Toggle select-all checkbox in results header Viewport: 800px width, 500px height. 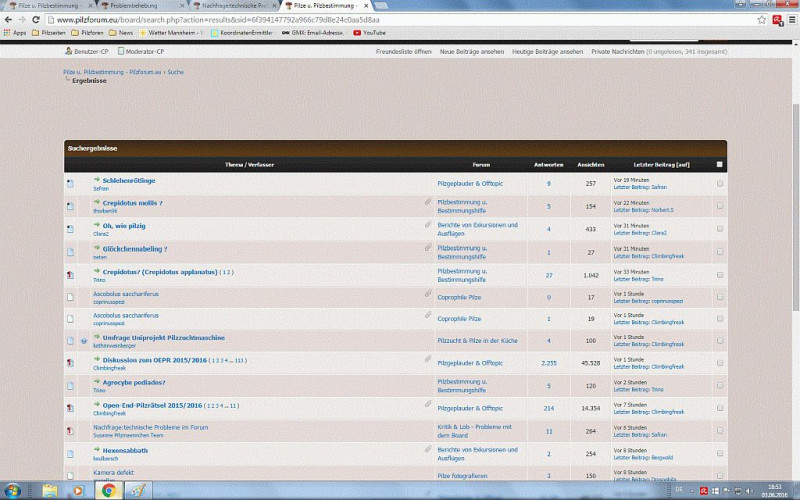point(719,164)
